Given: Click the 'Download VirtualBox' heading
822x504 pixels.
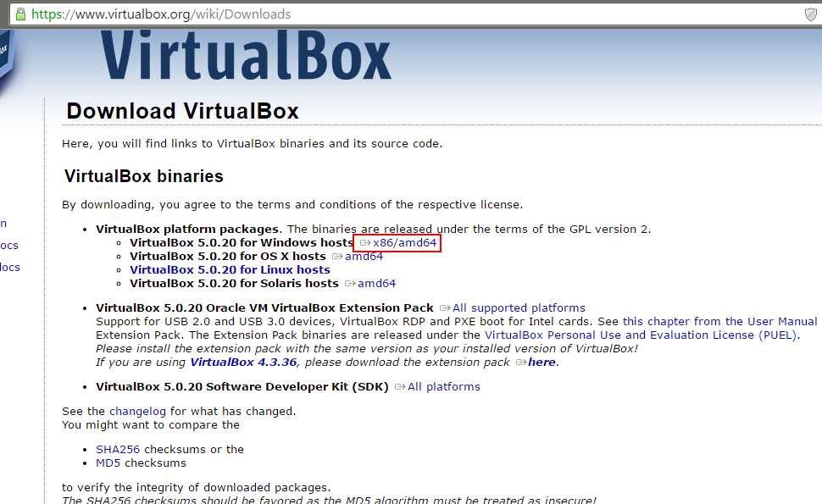Looking at the screenshot, I should (182, 111).
